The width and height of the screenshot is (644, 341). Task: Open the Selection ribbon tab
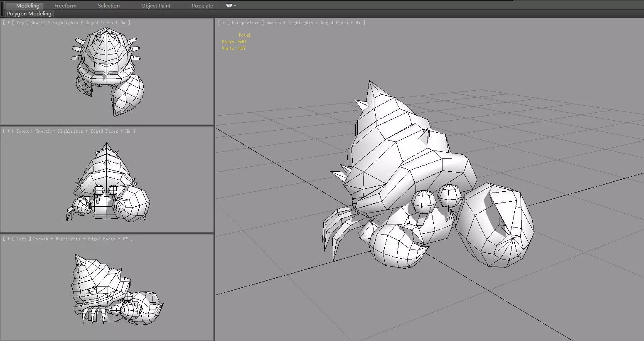coord(108,5)
